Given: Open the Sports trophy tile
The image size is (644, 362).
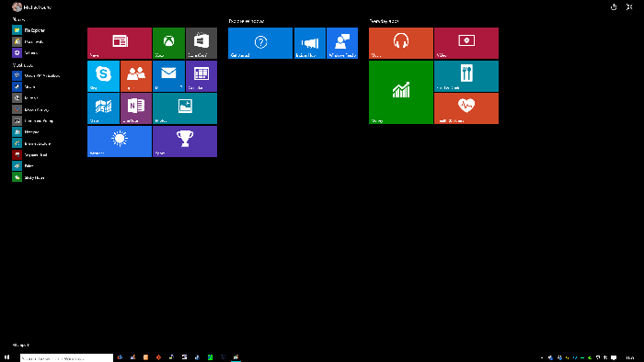Looking at the screenshot, I should 185,141.
